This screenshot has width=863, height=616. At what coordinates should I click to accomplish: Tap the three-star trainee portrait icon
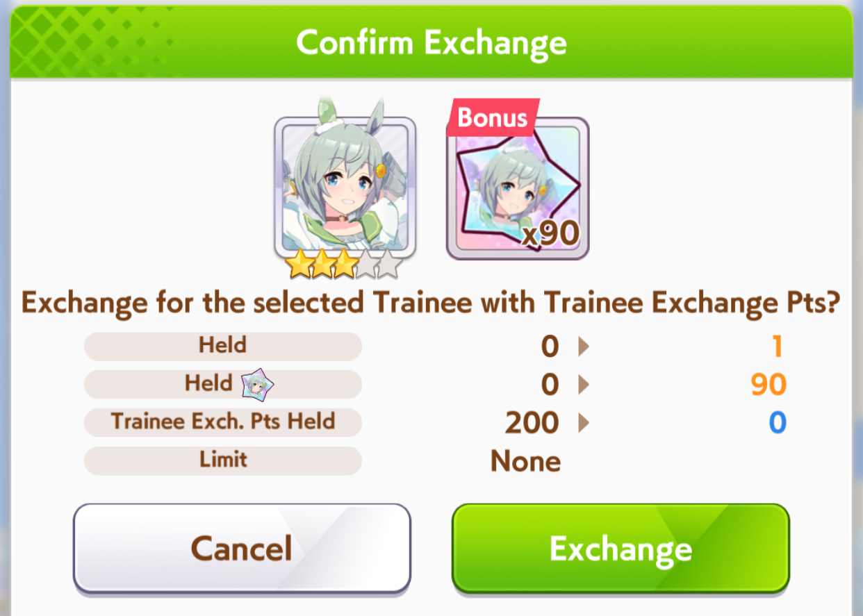coord(345,188)
